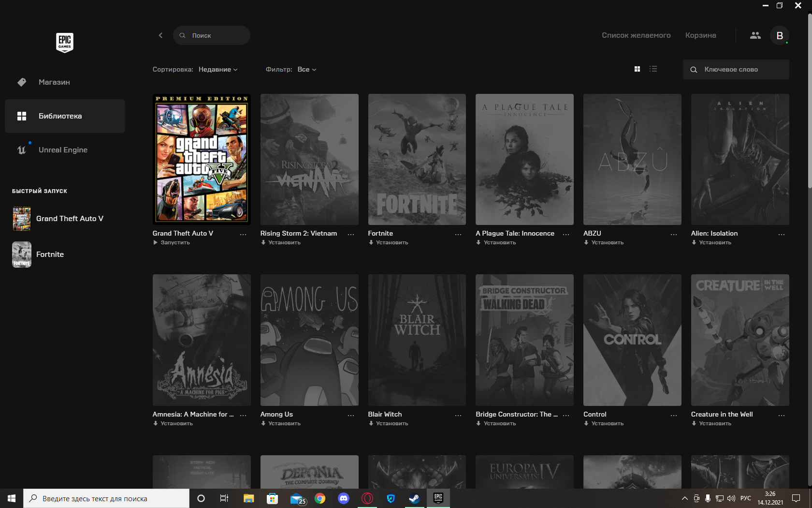Open File Explorer from the taskbar
The height and width of the screenshot is (508, 812).
point(248,498)
